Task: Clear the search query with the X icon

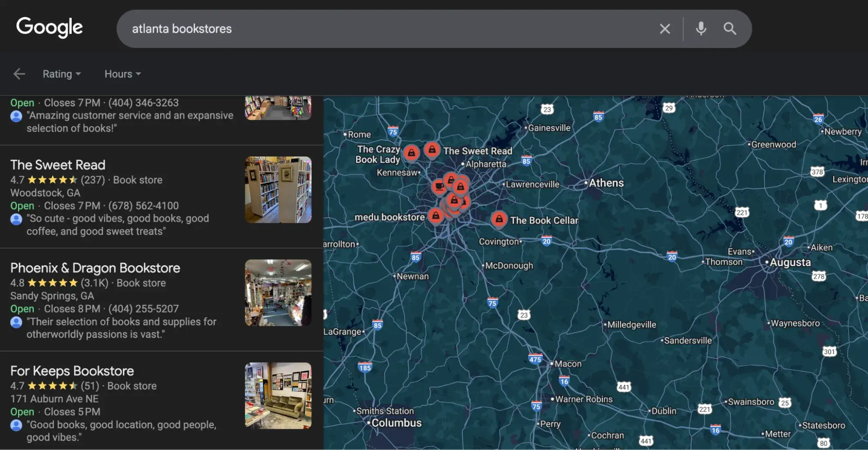Action: [665, 29]
